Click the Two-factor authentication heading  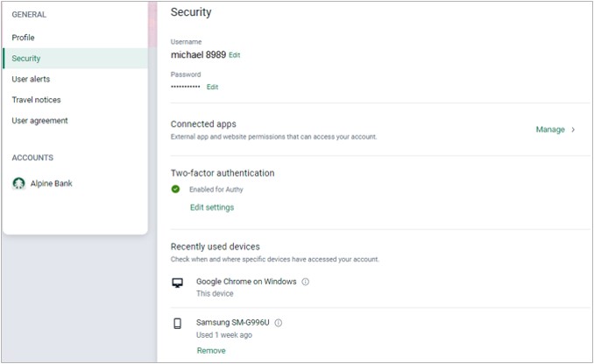point(223,173)
